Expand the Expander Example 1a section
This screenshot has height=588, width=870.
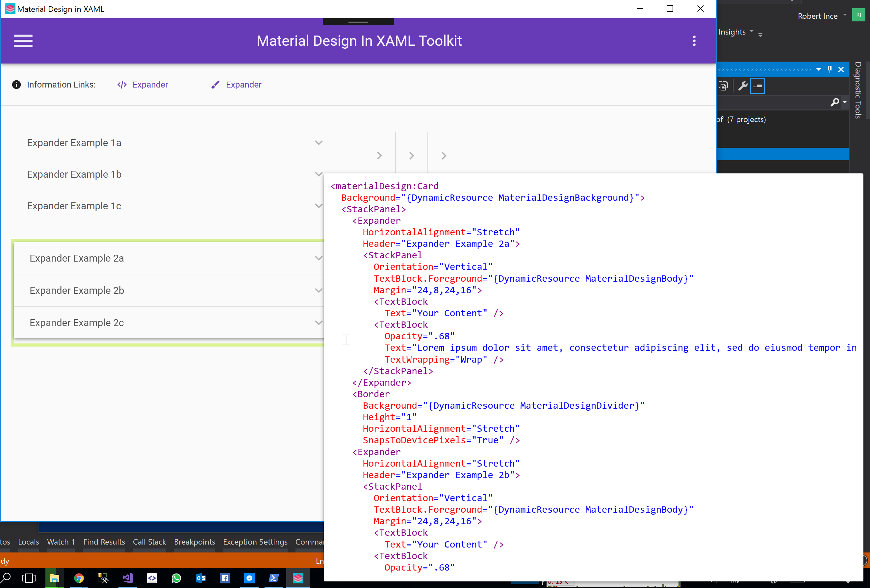pyautogui.click(x=319, y=142)
